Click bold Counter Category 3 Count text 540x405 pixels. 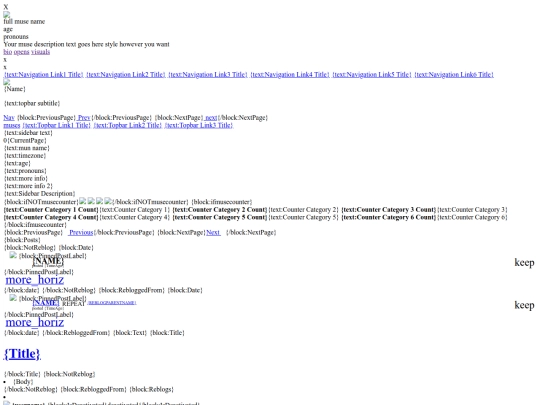[x=388, y=210]
